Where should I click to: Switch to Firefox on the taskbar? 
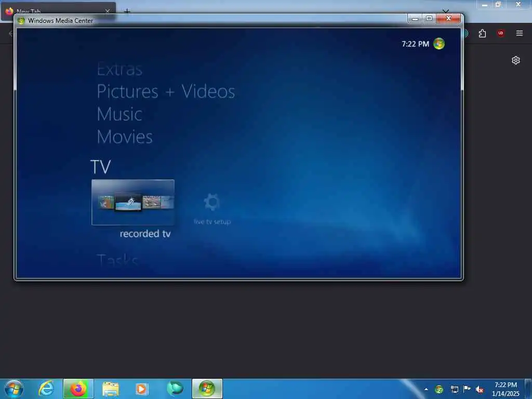click(x=78, y=389)
